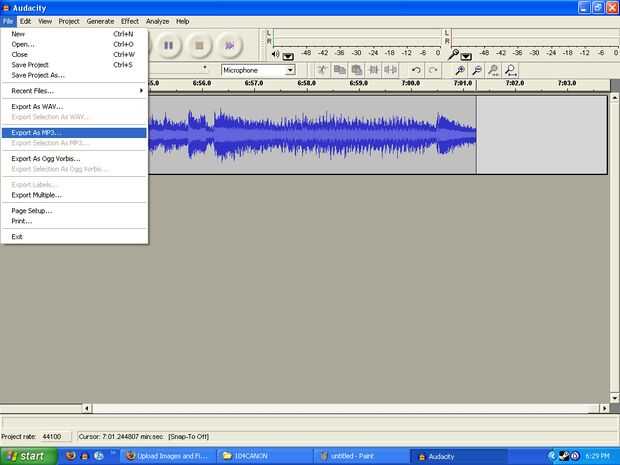This screenshot has height=465, width=620.
Task: Click the Trim outside selection icon
Action: 373,70
